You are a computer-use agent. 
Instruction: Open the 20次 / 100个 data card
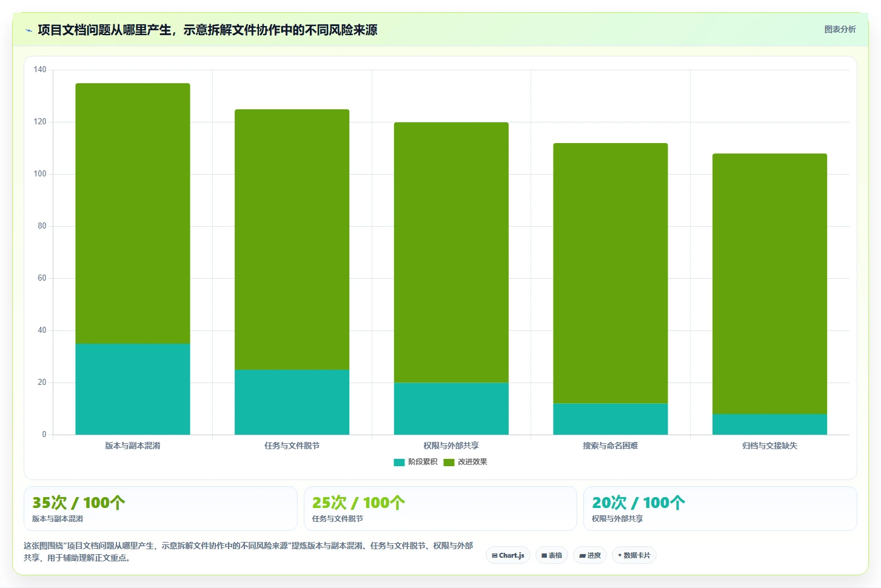[x=720, y=509]
